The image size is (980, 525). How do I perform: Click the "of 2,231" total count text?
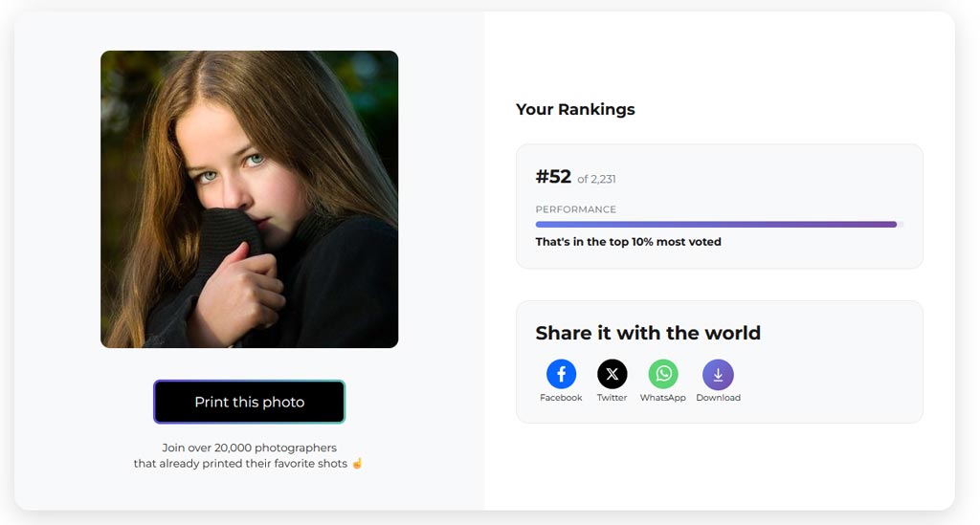click(x=597, y=179)
